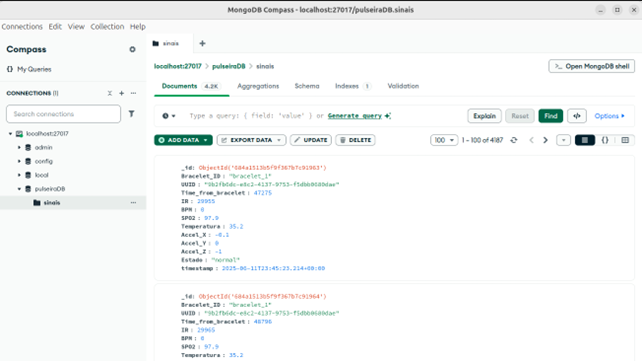
Task: Expand local database
Action: pos(19,175)
